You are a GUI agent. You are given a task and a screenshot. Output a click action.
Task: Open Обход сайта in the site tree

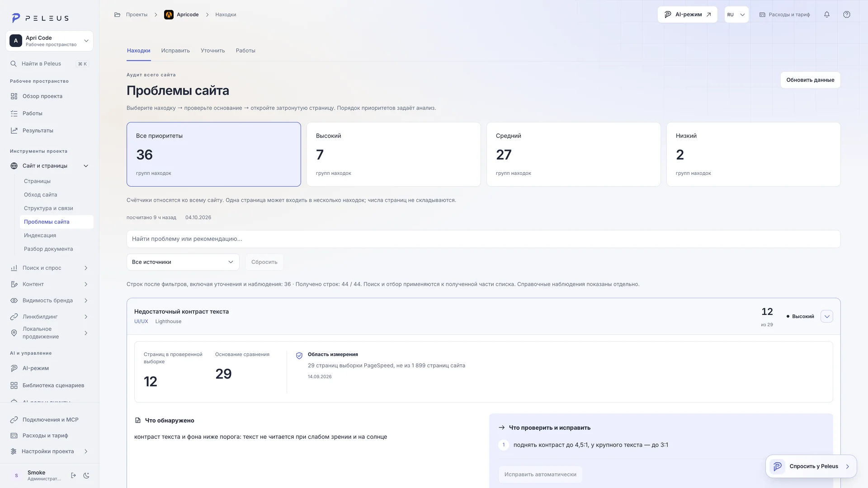pyautogui.click(x=41, y=195)
